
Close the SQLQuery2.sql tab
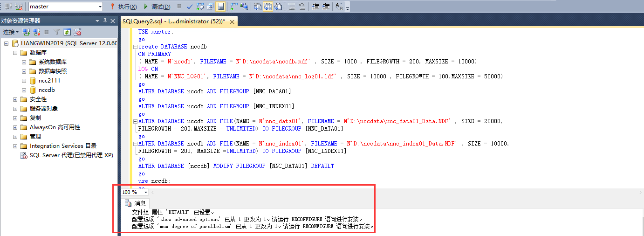click(x=232, y=21)
